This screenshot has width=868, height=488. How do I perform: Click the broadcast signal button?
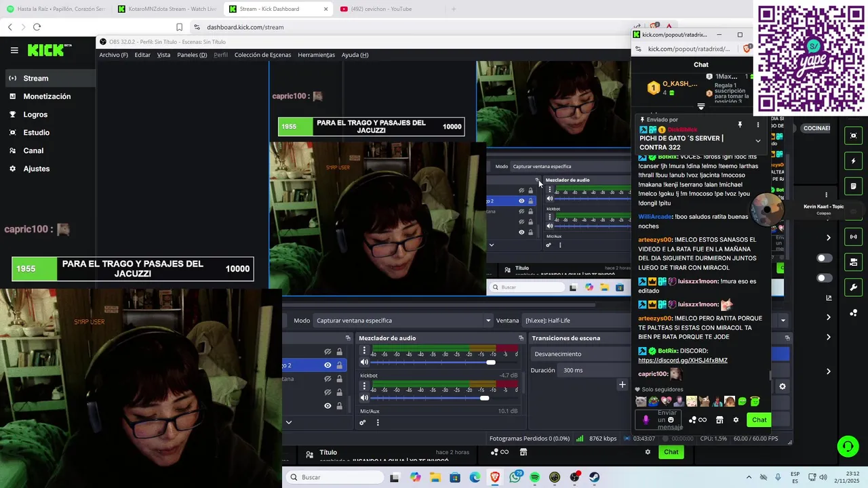pyautogui.click(x=854, y=237)
